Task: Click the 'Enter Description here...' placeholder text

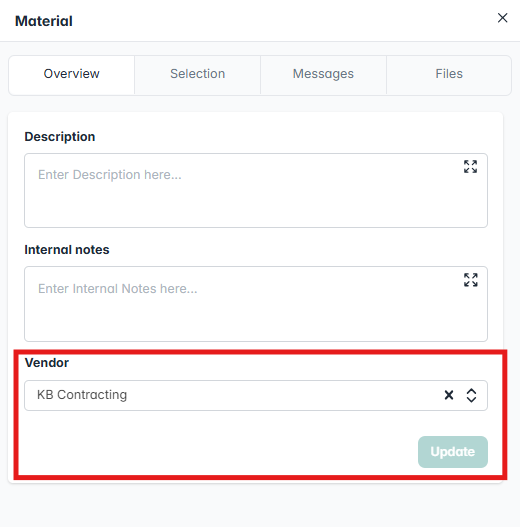Action: [x=110, y=175]
